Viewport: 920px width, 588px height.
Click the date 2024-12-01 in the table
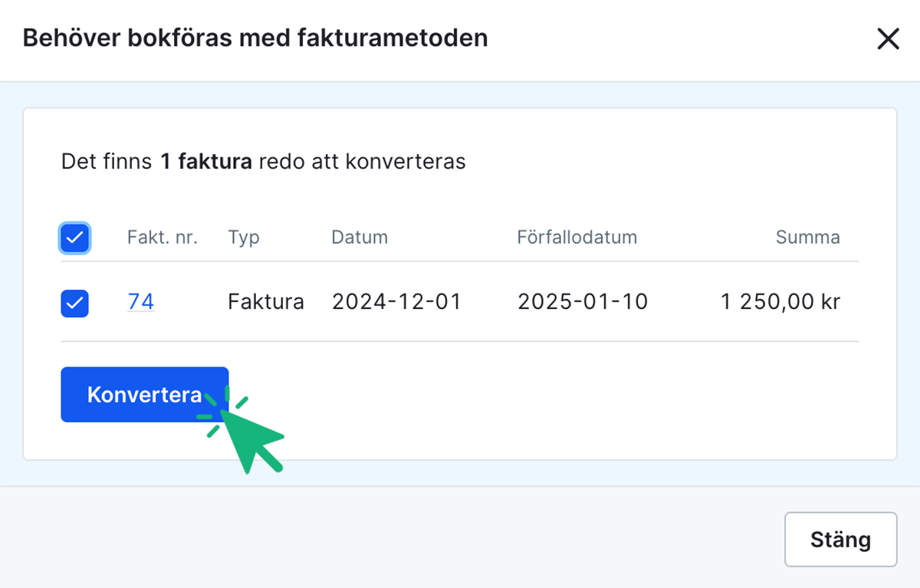(396, 301)
